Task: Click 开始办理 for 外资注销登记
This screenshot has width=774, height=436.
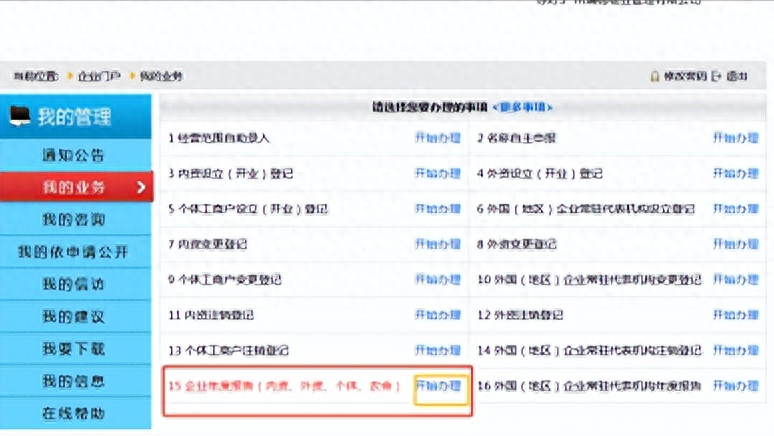Action: pos(736,315)
